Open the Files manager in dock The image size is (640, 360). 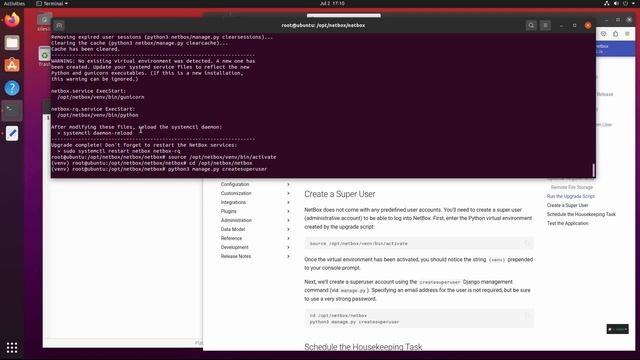12,42
